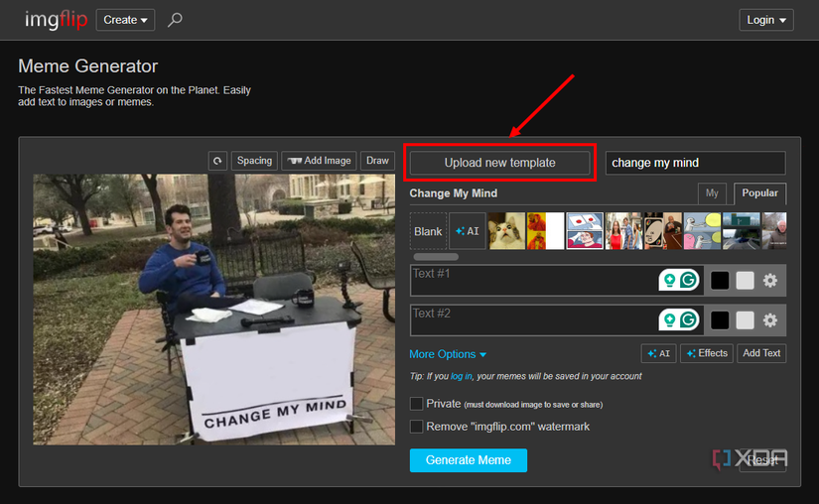Pick black font color for Text #2

pyautogui.click(x=720, y=320)
